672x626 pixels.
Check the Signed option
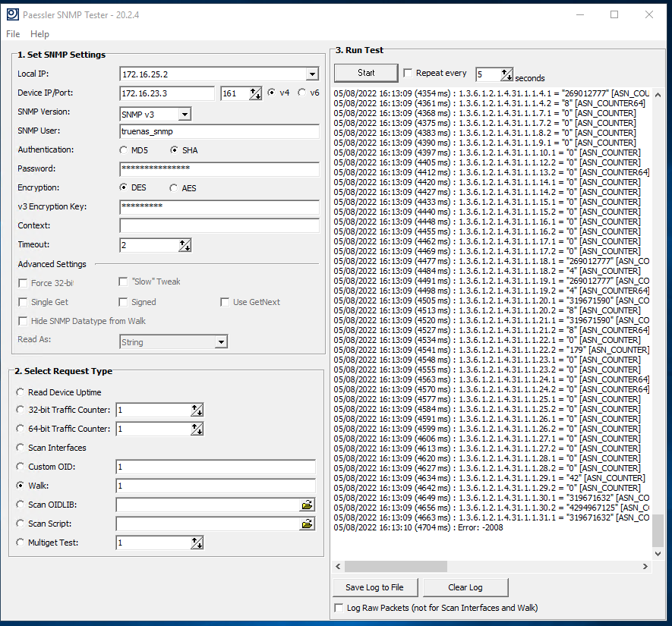click(123, 302)
